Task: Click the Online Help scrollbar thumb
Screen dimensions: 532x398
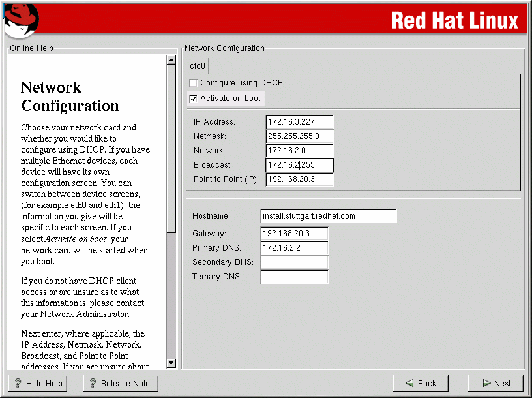Action: click(x=171, y=147)
